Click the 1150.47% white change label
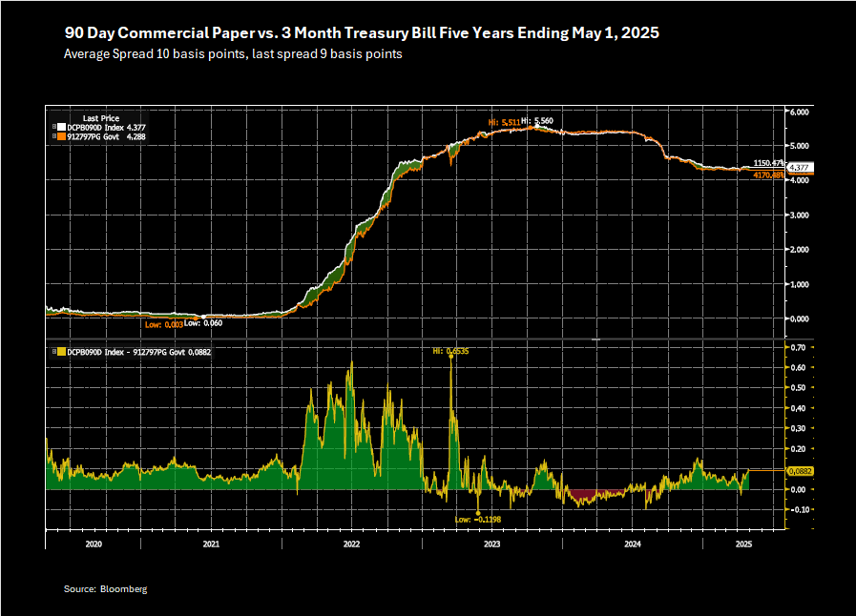 coord(768,164)
